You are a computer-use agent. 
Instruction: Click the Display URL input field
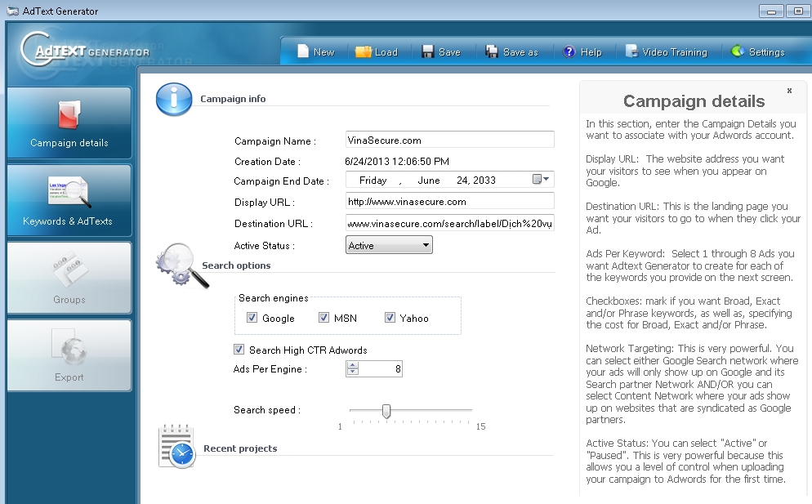450,201
